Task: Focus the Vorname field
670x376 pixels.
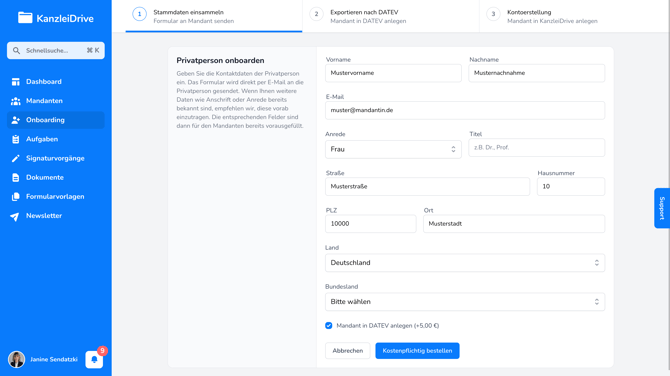Action: pos(393,73)
